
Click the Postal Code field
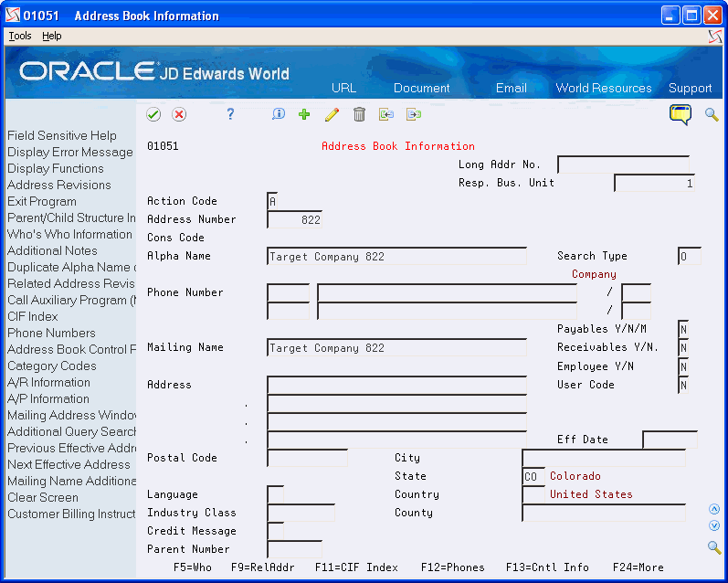[x=307, y=458]
